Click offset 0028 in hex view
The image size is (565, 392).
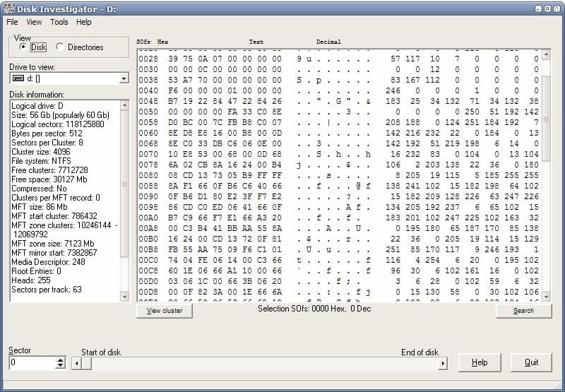[148, 59]
